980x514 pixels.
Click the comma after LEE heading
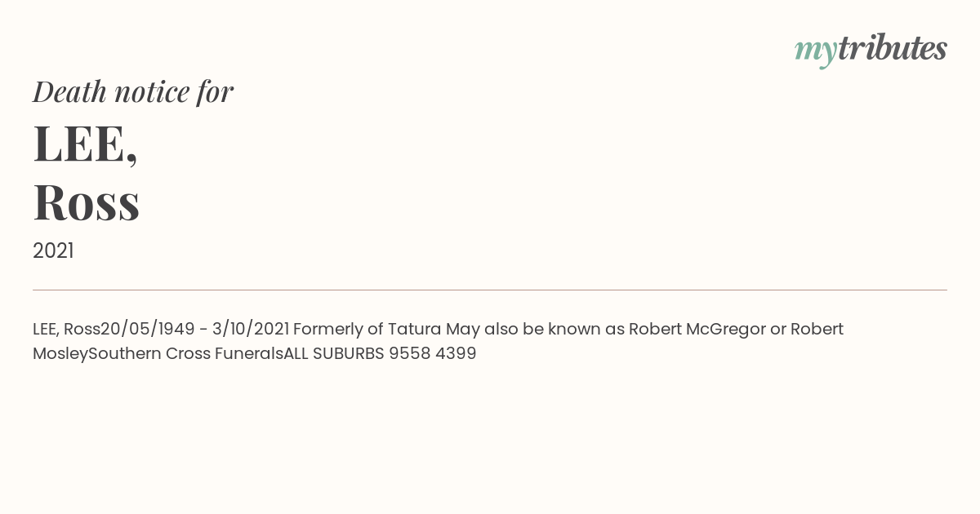pos(131,158)
